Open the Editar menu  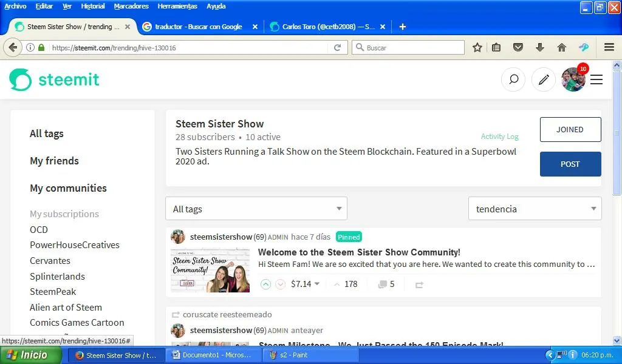tap(44, 6)
